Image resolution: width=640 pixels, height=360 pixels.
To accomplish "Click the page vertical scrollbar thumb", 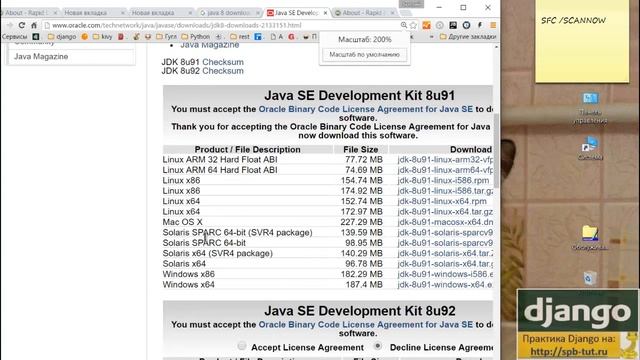I will 496,151.
